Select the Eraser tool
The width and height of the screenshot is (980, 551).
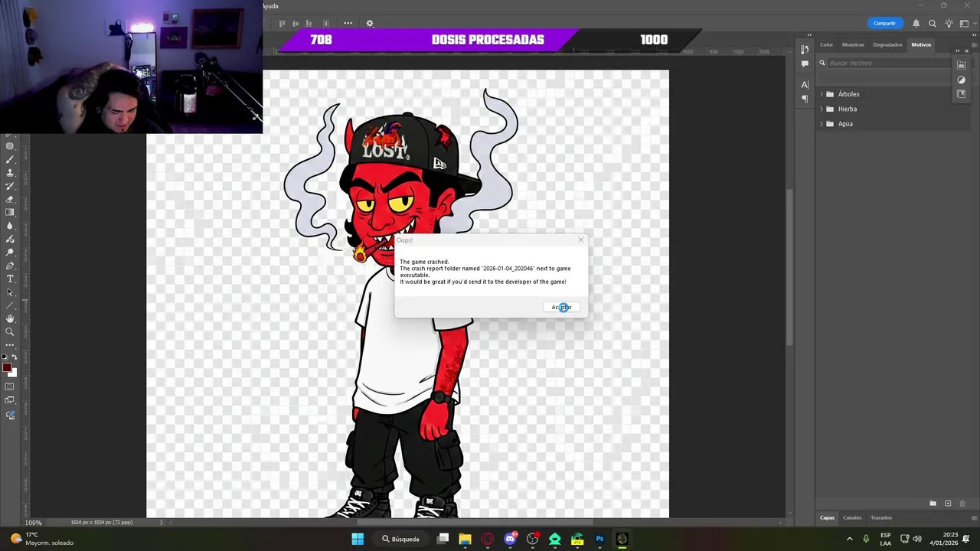[x=10, y=199]
